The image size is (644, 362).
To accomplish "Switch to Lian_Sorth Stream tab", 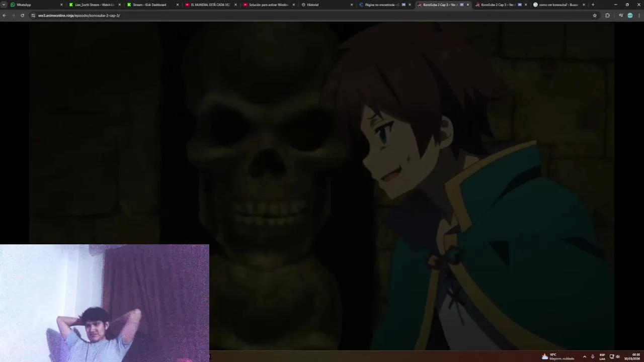I will pyautogui.click(x=94, y=5).
